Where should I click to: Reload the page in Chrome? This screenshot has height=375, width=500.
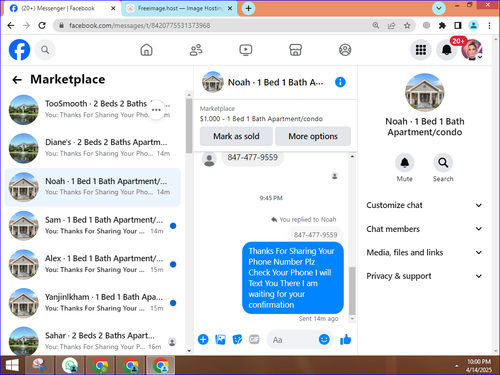tap(42, 25)
